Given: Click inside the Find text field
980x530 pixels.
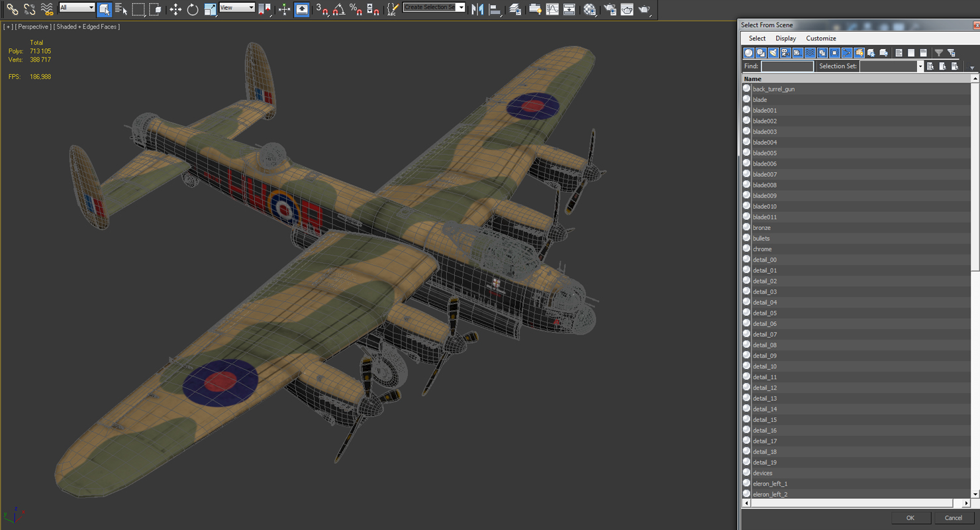Looking at the screenshot, I should coord(787,66).
